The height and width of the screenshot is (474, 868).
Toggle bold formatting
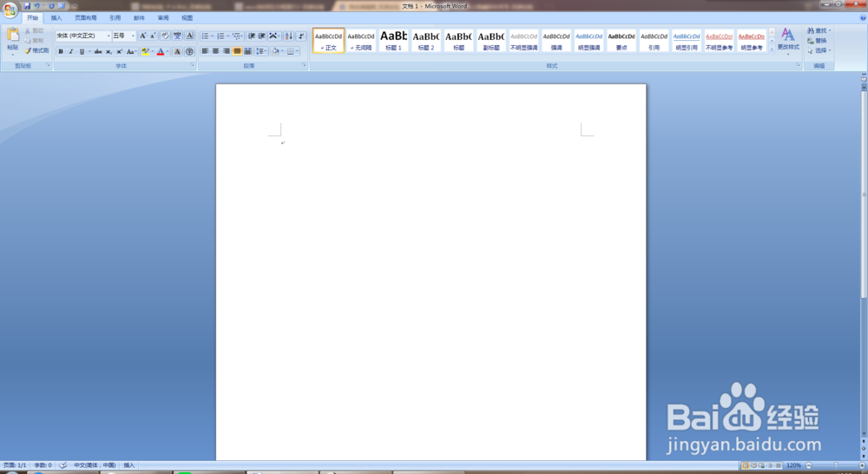61,51
